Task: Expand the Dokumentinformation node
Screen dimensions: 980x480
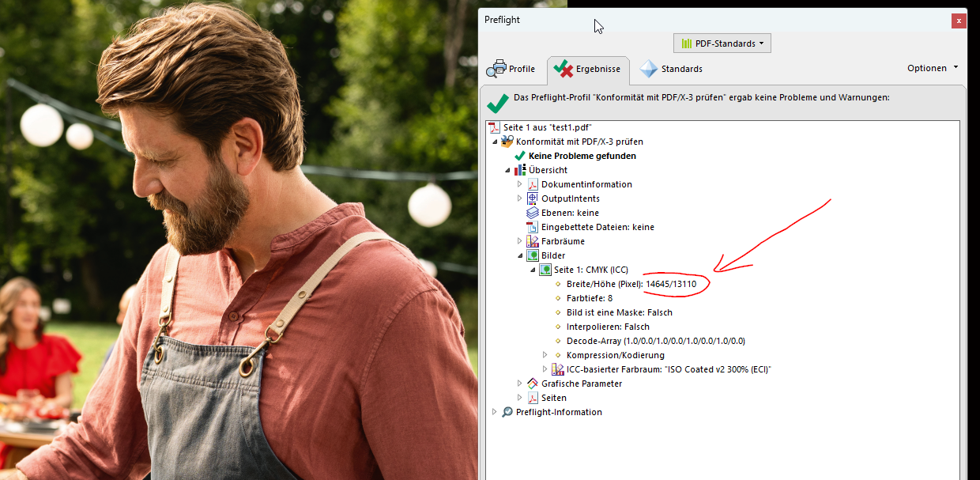Action: pos(520,184)
